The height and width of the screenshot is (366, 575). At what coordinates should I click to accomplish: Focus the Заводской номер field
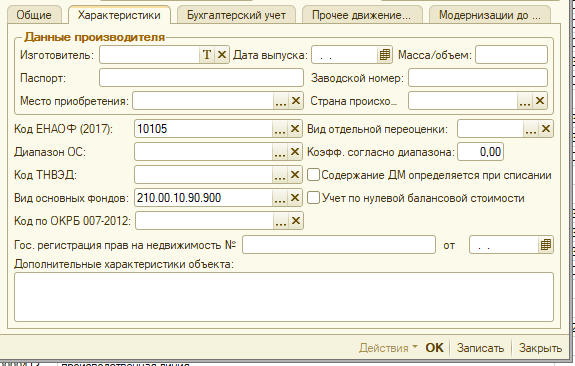tap(478, 78)
